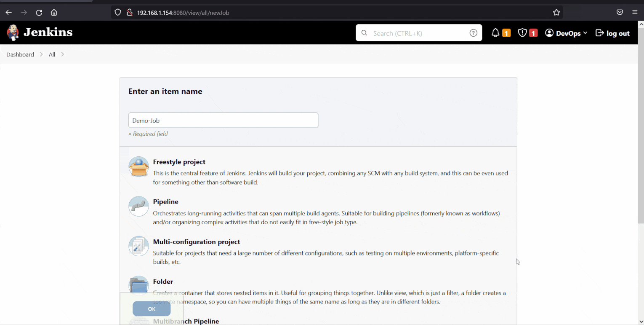Click the scrollbar down arrow
This screenshot has height=325, width=644.
641,322
